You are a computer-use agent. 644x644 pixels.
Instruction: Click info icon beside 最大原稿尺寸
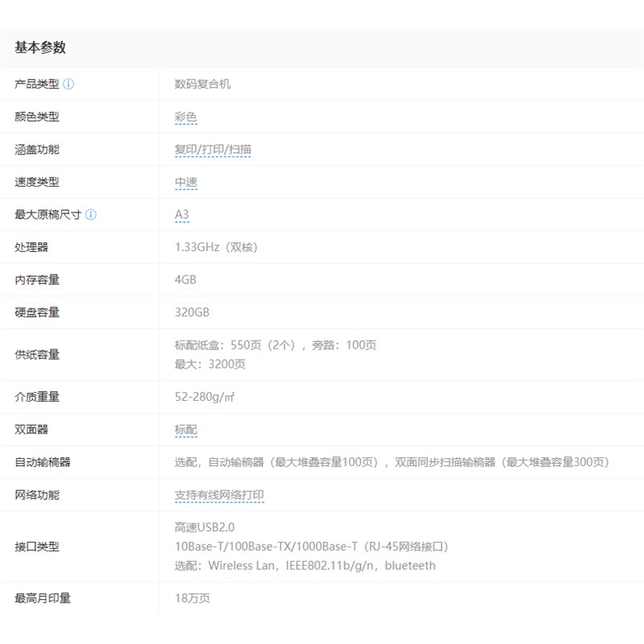(91, 215)
